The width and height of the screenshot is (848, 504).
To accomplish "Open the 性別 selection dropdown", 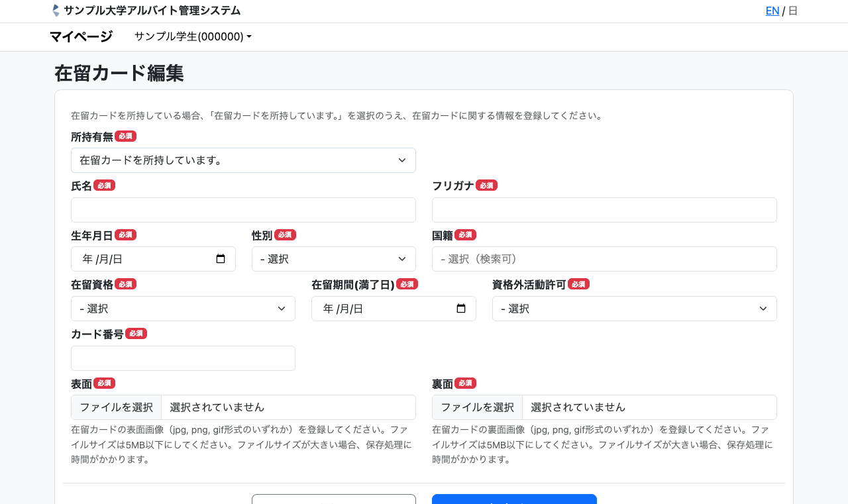I will click(x=333, y=259).
